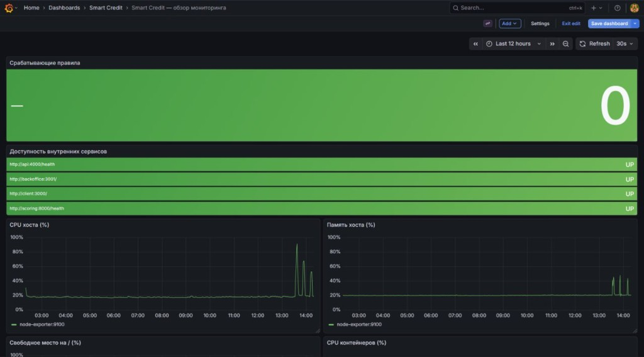Open Свободное место на / (%) panel title
The height and width of the screenshot is (357, 644).
[x=45, y=343]
